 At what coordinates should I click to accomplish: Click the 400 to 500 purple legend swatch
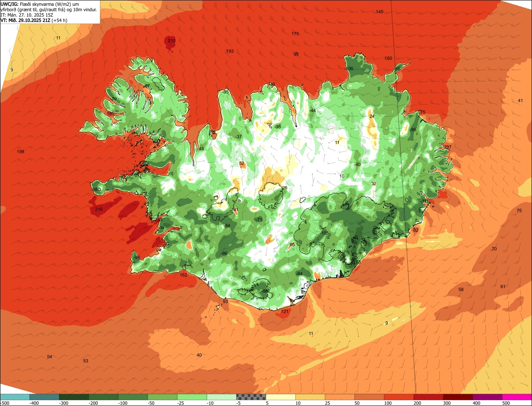tap(487, 397)
